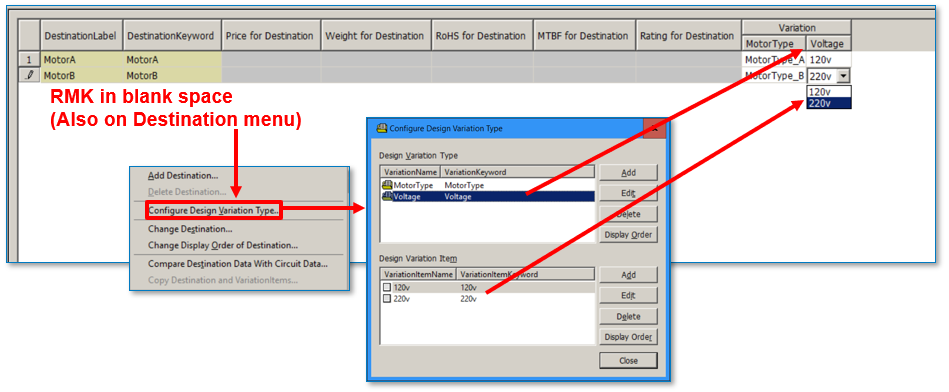Click the Voltage variation icon in list

tap(387, 197)
